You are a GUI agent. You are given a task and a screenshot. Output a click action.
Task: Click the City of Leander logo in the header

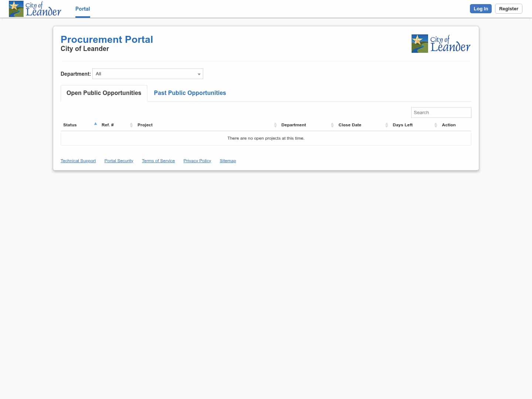35,8
